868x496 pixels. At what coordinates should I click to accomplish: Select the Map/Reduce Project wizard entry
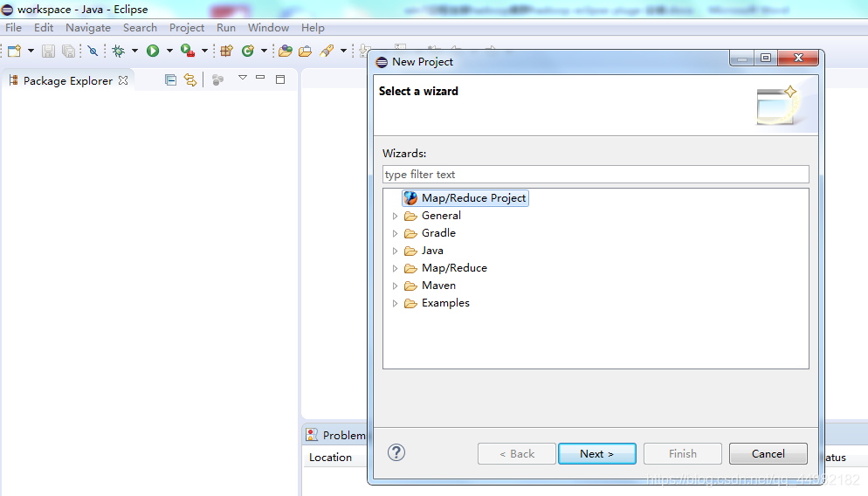465,198
